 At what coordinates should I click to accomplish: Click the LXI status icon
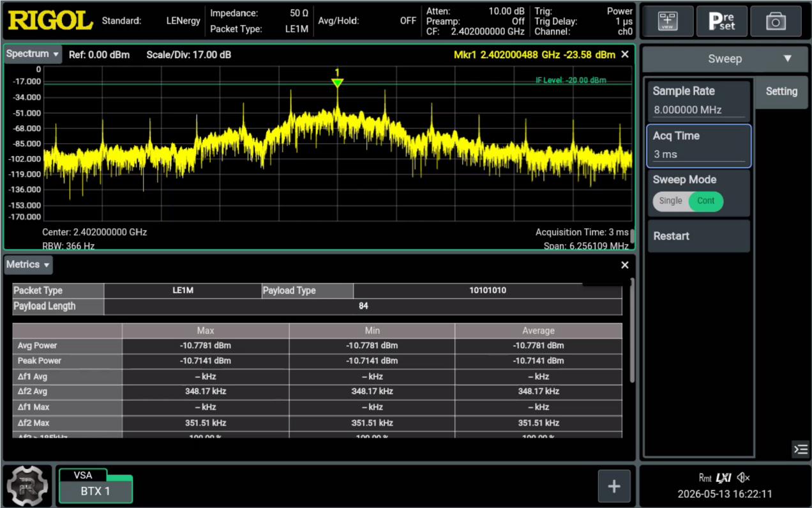(x=724, y=477)
